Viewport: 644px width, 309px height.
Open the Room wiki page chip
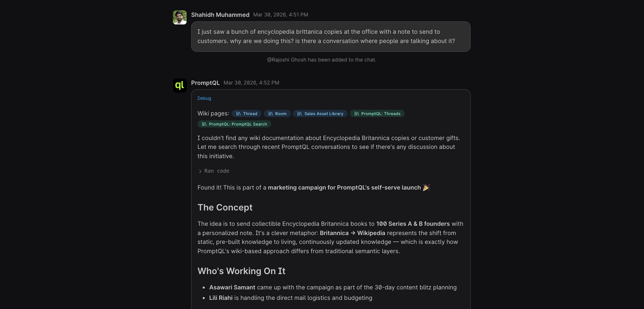pos(277,114)
